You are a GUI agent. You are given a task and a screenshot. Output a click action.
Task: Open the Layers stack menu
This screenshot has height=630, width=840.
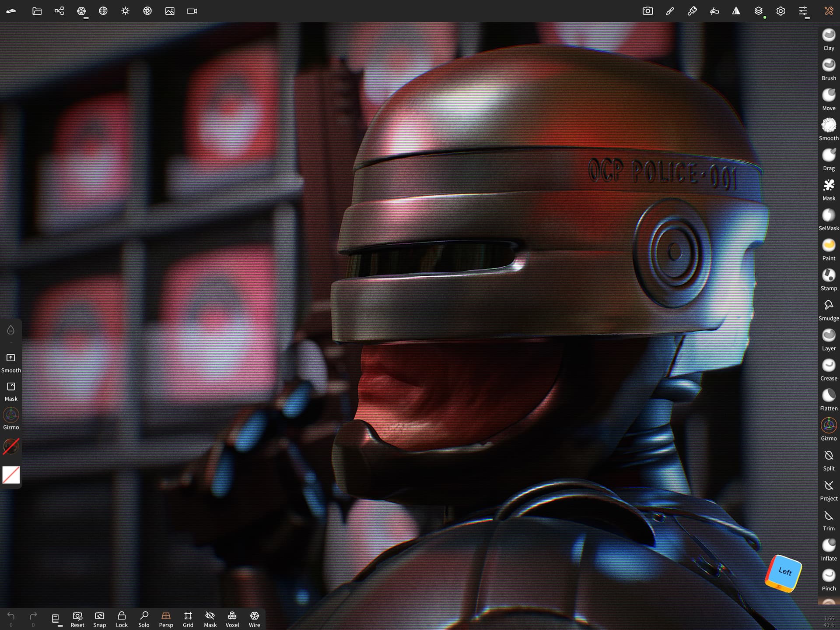759,11
